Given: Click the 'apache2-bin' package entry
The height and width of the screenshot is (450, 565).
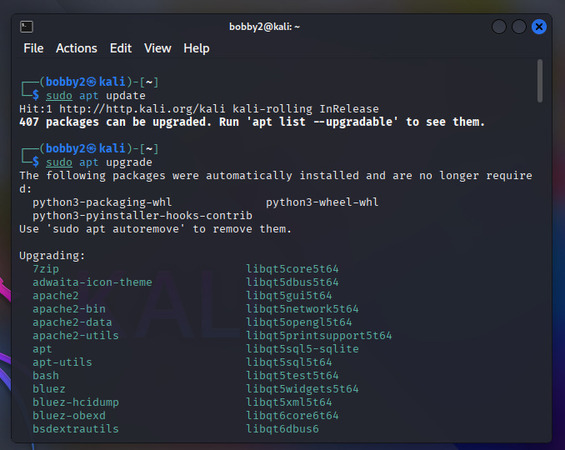Looking at the screenshot, I should [69, 309].
